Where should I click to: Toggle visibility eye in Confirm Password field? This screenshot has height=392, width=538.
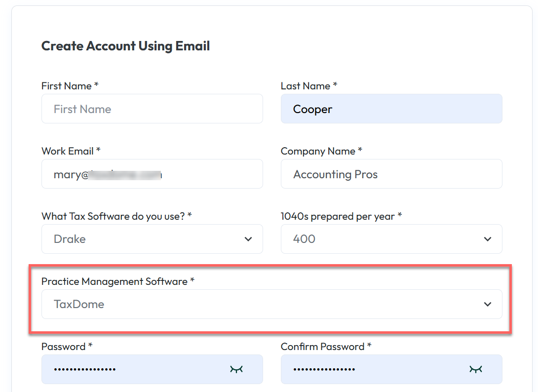[x=476, y=369]
